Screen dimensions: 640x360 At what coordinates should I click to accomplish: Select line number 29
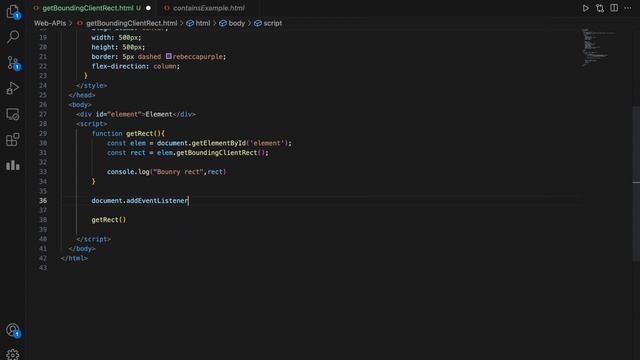43,133
